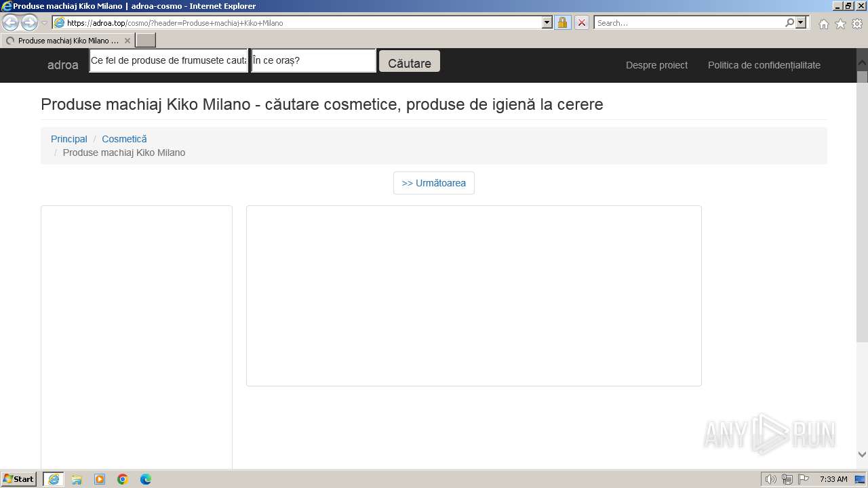Click the security lock icon
Screen dimensions: 868x488
pyautogui.click(x=562, y=22)
